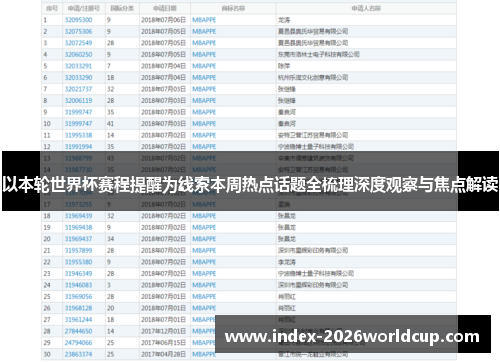
Task: Select class value 41 in row 10
Action: pyautogui.click(x=110, y=124)
